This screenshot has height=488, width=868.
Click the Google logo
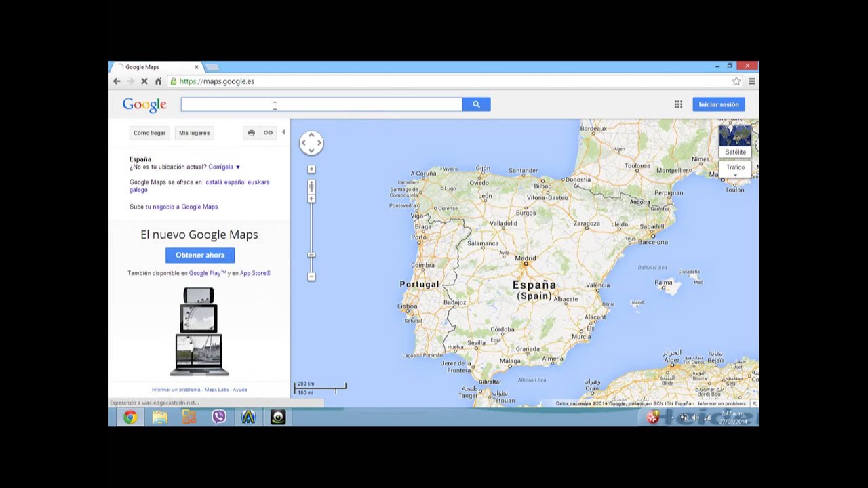(x=144, y=105)
